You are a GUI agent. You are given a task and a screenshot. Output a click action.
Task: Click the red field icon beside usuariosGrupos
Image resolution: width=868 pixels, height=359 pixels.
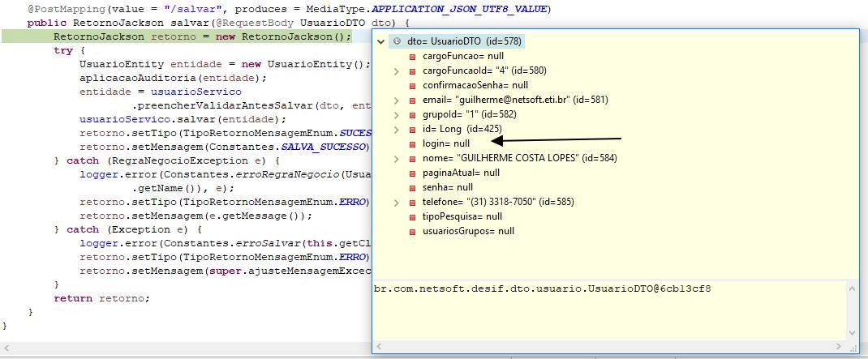[412, 231]
